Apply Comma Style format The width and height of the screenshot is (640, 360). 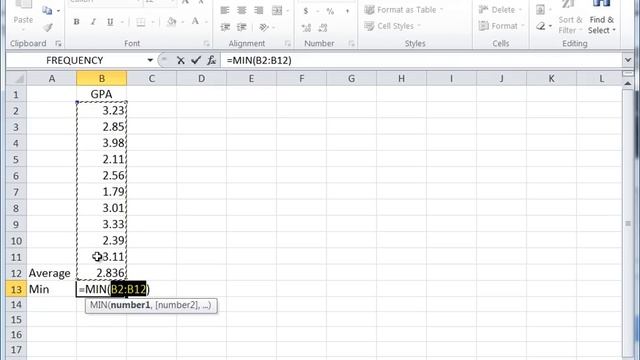[347, 11]
